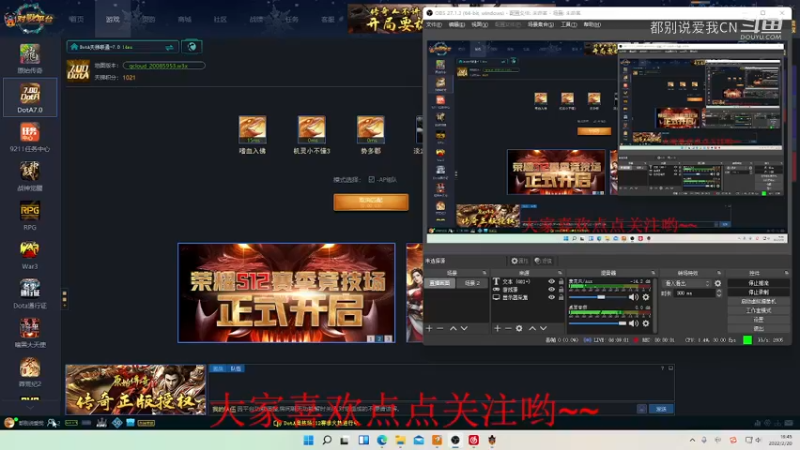Open desktop audio gear settings in OBS mixer
Image resolution: width=800 pixels, height=450 pixels.
point(646,323)
